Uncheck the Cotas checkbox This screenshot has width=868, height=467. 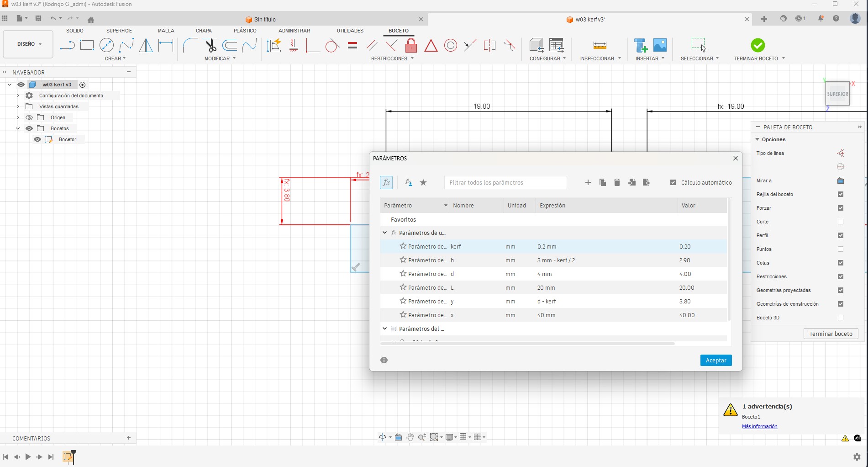pyautogui.click(x=841, y=263)
